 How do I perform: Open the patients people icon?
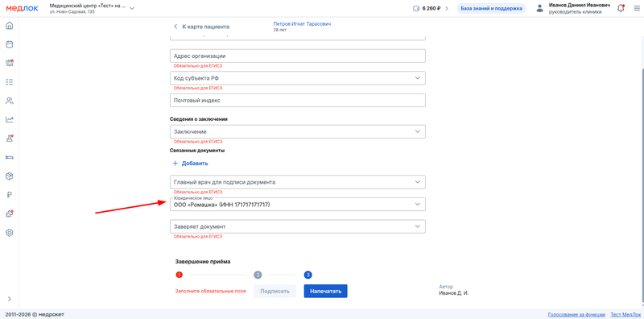pyautogui.click(x=9, y=101)
